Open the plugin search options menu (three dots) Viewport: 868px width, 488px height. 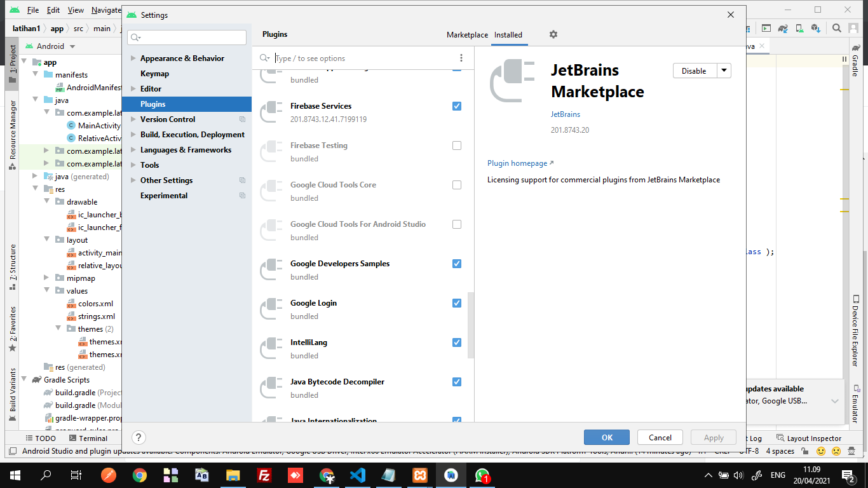tap(461, 58)
